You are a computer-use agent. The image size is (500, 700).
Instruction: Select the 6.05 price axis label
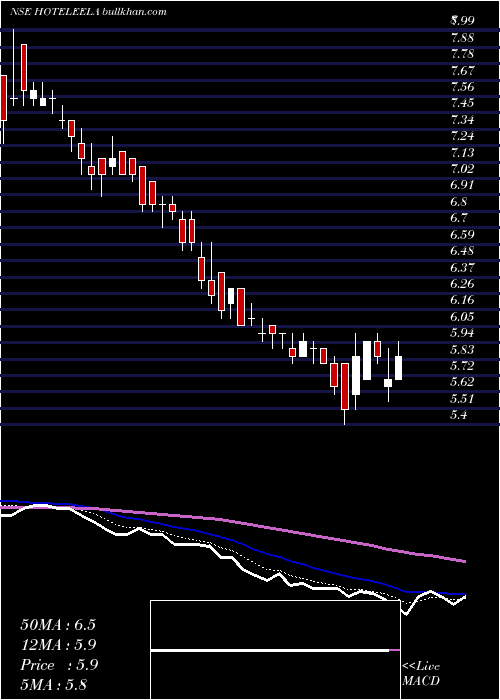(x=462, y=317)
